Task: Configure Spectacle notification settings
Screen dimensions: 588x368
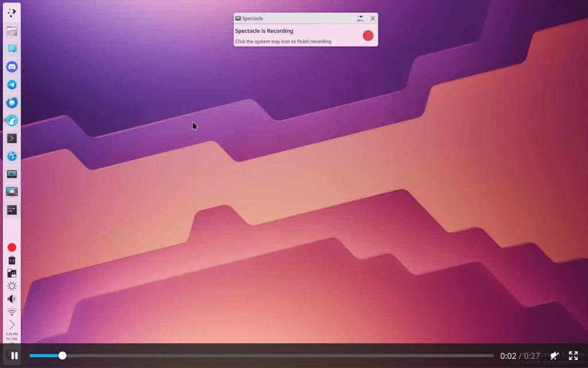Action: point(361,18)
